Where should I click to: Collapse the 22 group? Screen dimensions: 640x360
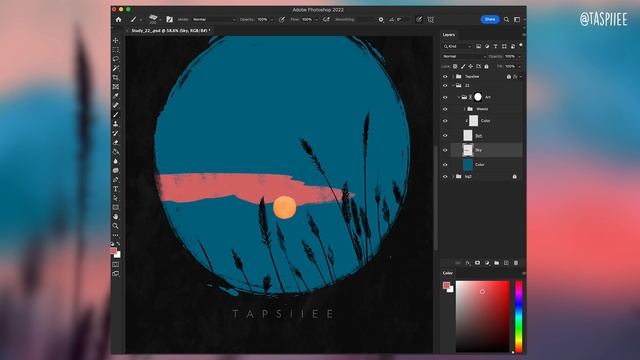point(453,85)
